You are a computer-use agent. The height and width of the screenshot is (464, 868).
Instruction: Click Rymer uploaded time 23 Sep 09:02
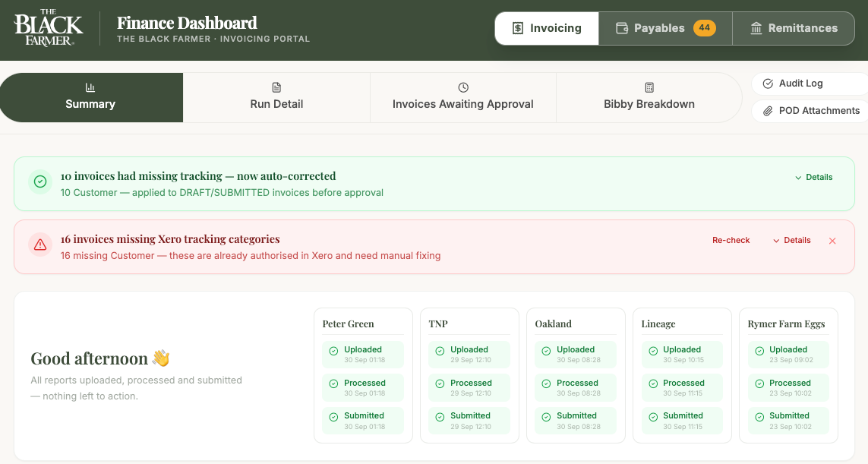[791, 360]
